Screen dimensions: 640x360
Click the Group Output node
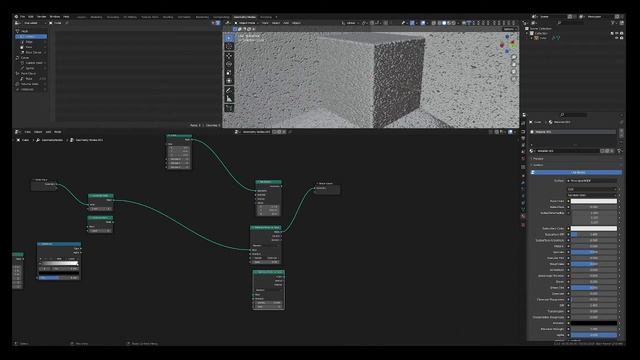tap(327, 188)
